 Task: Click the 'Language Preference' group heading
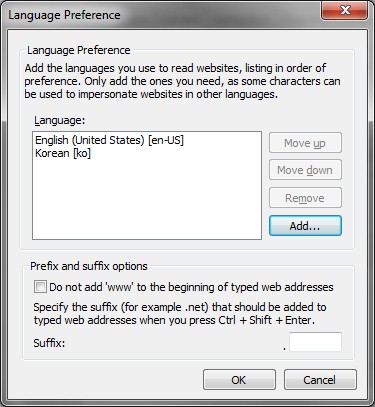(79, 50)
